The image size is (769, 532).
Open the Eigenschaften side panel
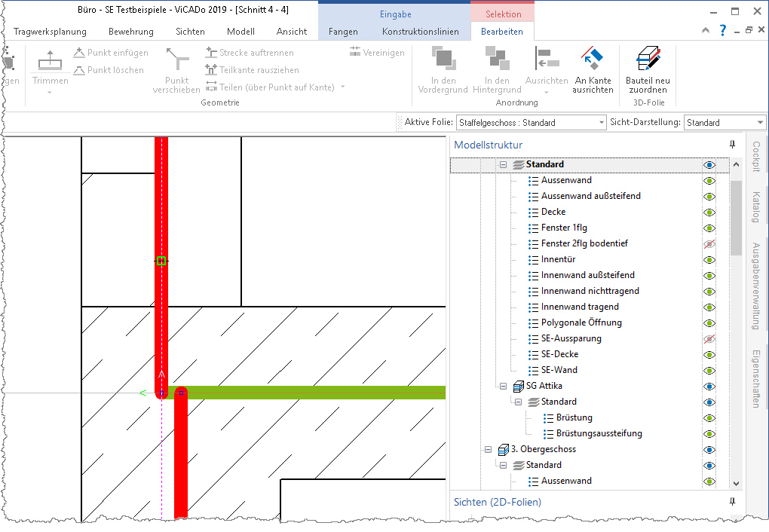pos(756,378)
